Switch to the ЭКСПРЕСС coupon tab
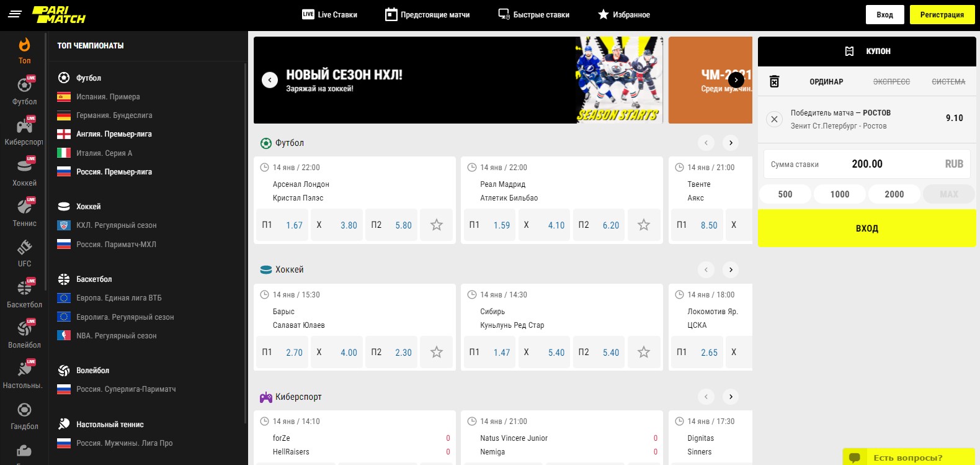This screenshot has height=465, width=980. 891,81
